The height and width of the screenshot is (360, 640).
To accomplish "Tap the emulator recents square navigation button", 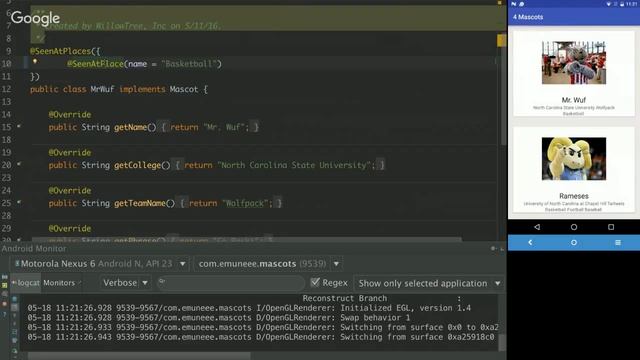I will pyautogui.click(x=611, y=227).
